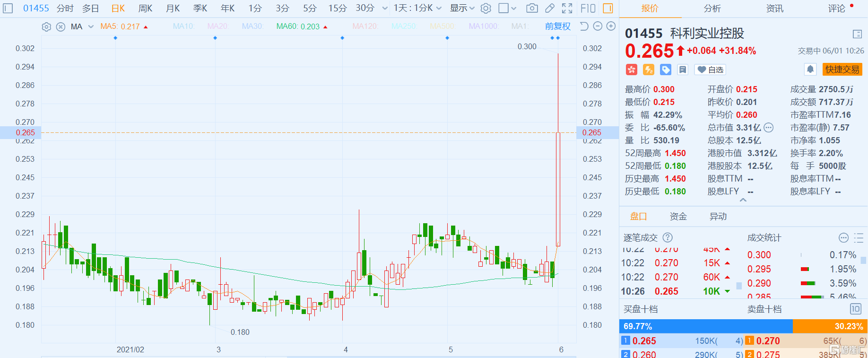This screenshot has height=358, width=868.
Task: Click the blue price tag icon
Action: tap(666, 70)
